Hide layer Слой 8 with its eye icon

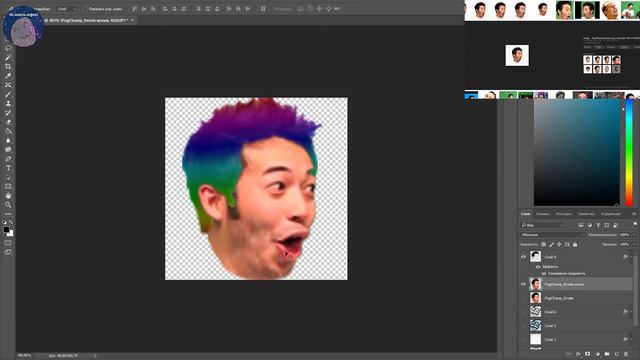pyautogui.click(x=524, y=257)
